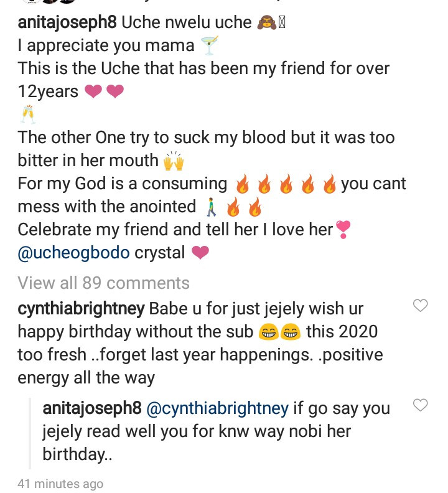
Task: Open cynthiabrightney's profile from comment username
Action: click(x=81, y=309)
